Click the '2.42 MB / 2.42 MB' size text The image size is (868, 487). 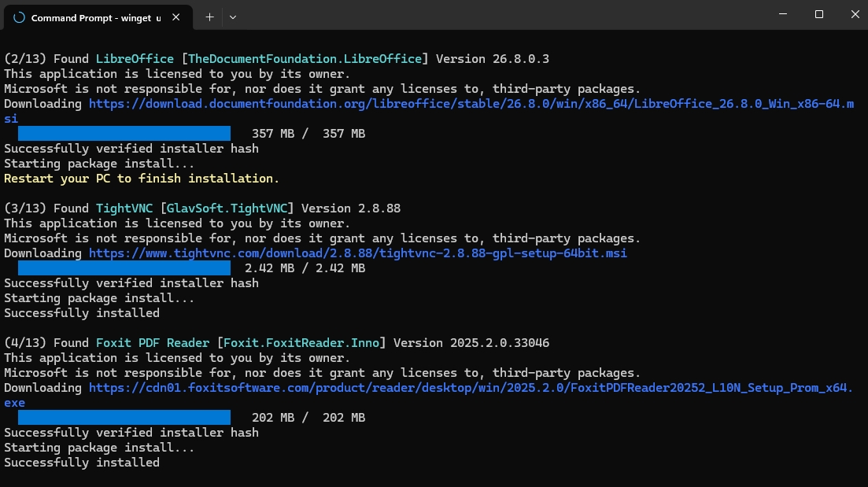305,268
